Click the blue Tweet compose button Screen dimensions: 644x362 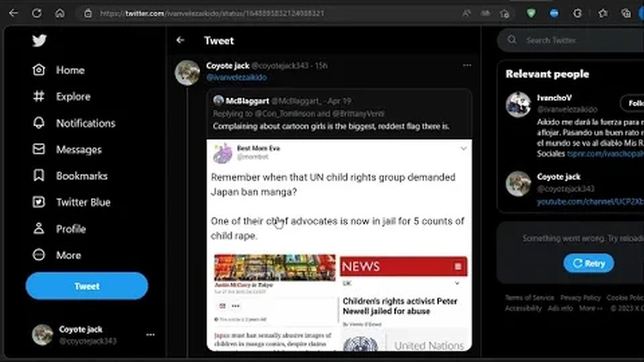[87, 286]
